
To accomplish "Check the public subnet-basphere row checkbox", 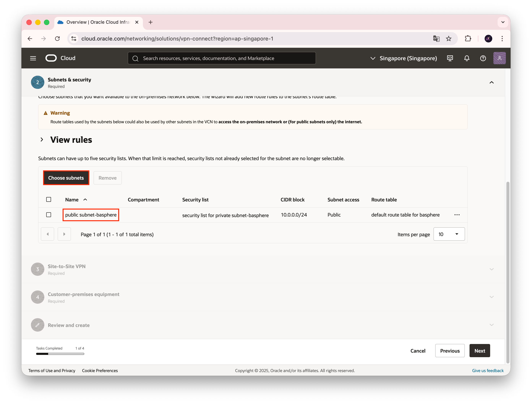I will (x=49, y=215).
